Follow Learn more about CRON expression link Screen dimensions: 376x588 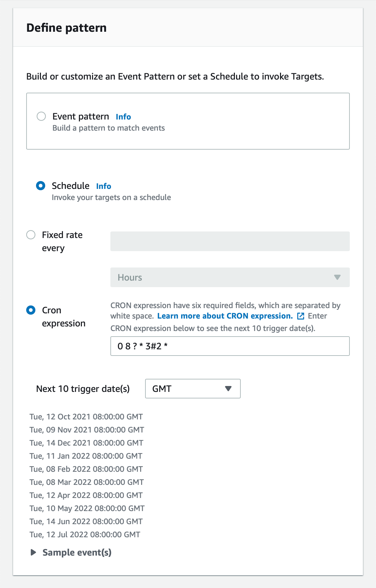click(x=225, y=316)
